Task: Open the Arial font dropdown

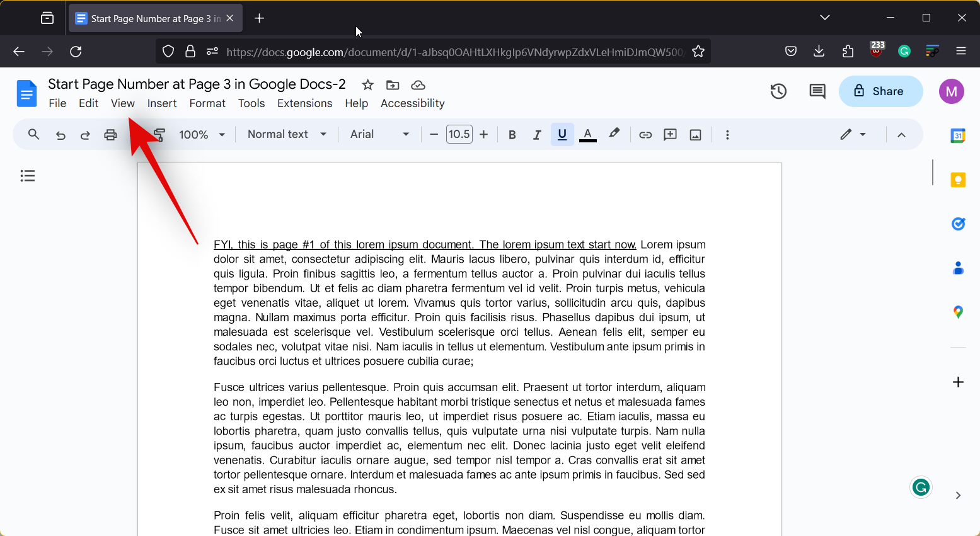Action: [379, 134]
